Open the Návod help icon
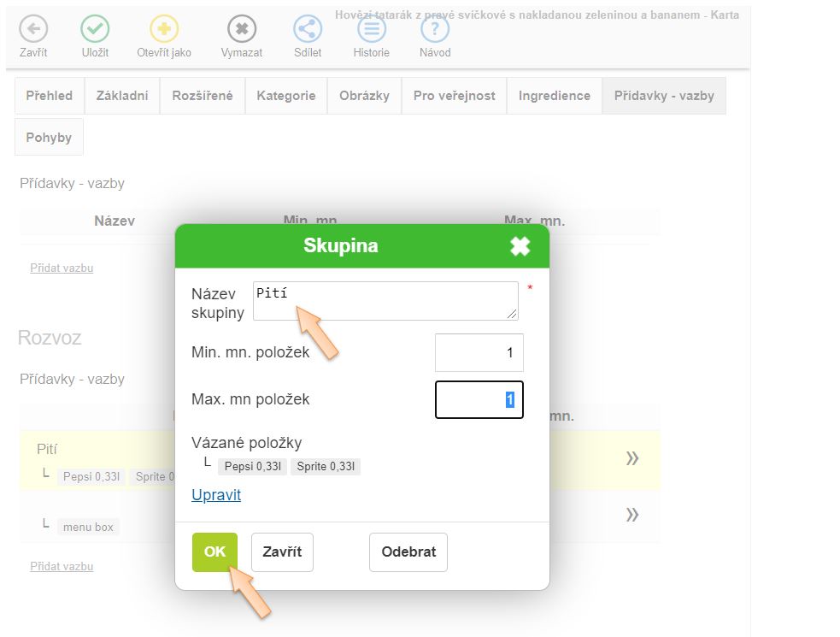The height and width of the screenshot is (637, 840). 435,29
